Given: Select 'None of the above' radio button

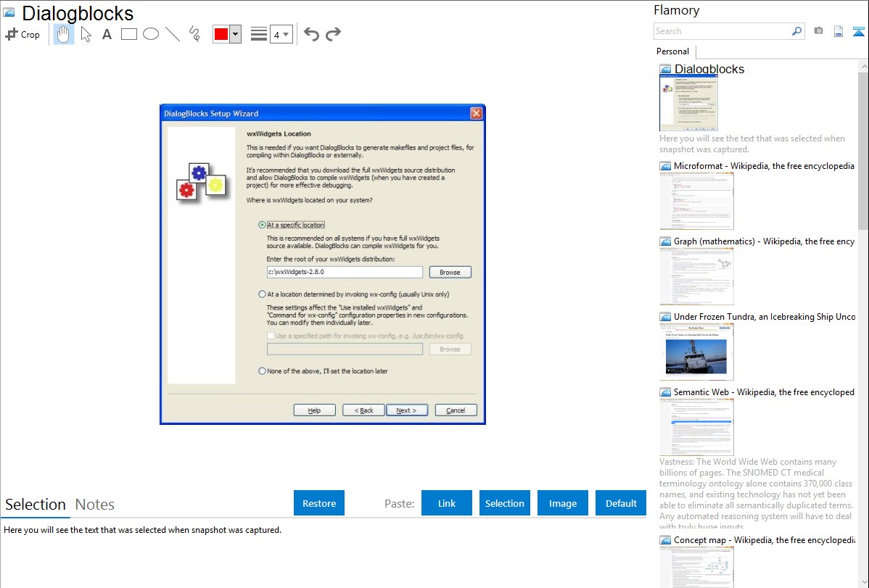Looking at the screenshot, I should tap(262, 370).
